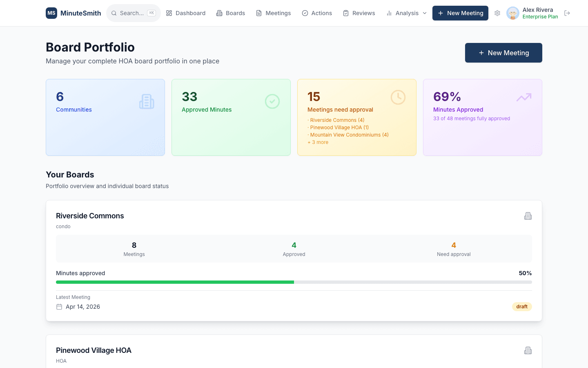Select the Analysis chart icon
Image resolution: width=588 pixels, height=368 pixels.
click(x=388, y=13)
